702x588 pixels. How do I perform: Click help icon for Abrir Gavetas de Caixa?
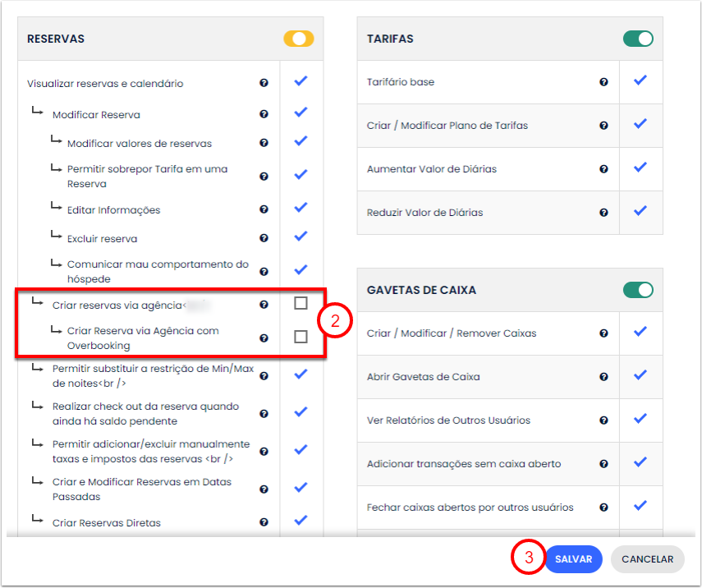603,377
